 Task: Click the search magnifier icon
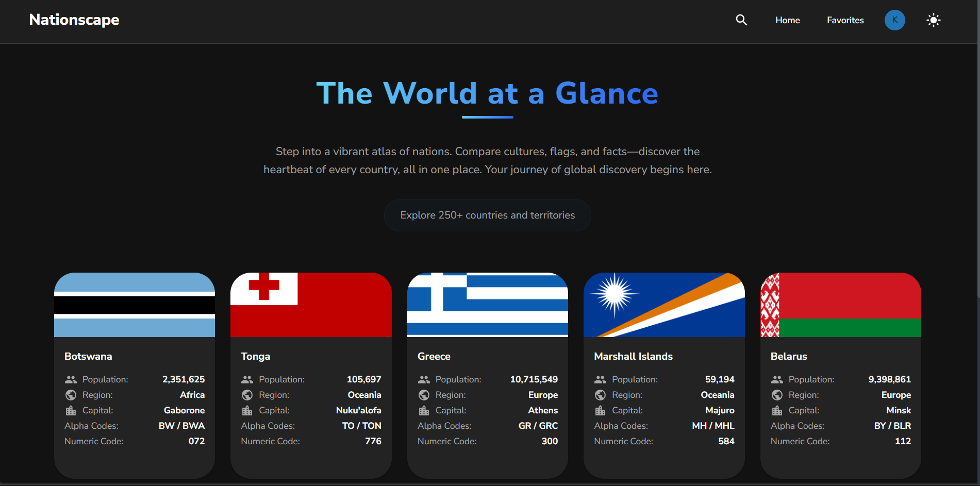[741, 20]
